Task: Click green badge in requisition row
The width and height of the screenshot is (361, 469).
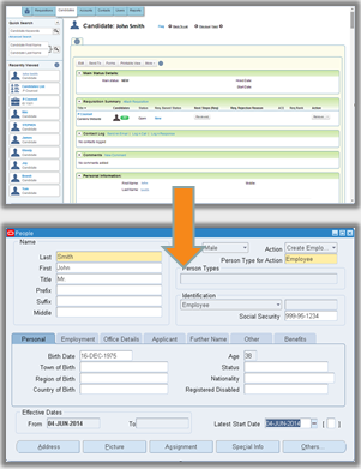Action: (124, 118)
